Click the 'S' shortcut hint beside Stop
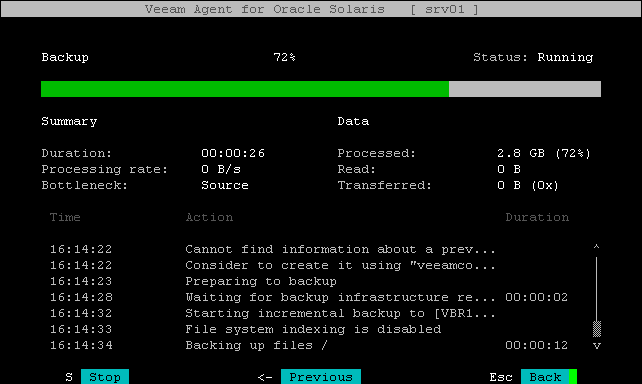Viewport: 642px width, 384px height. pos(69,377)
